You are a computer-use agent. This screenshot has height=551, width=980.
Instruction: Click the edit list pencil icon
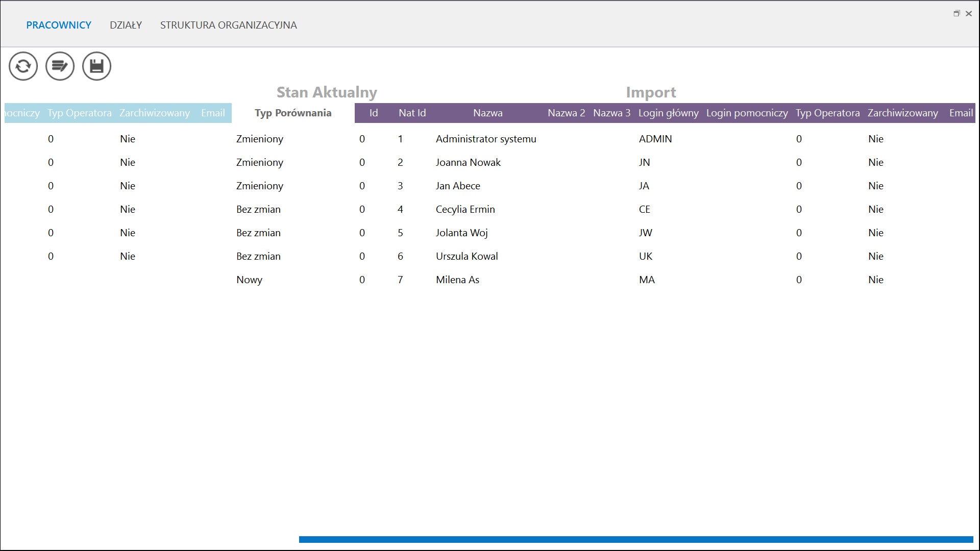tap(60, 66)
